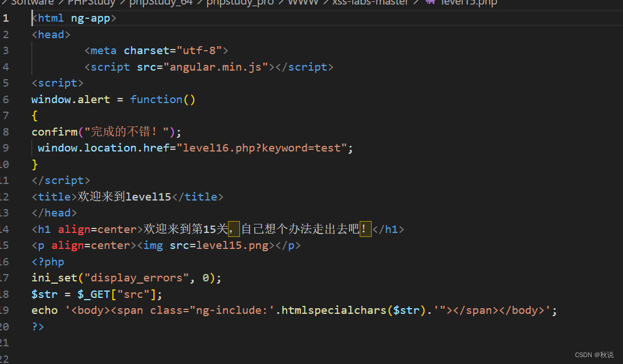623x364 pixels.
Task: Open the xss-labs-master breadcrumb dropdown
Action: coord(370,3)
